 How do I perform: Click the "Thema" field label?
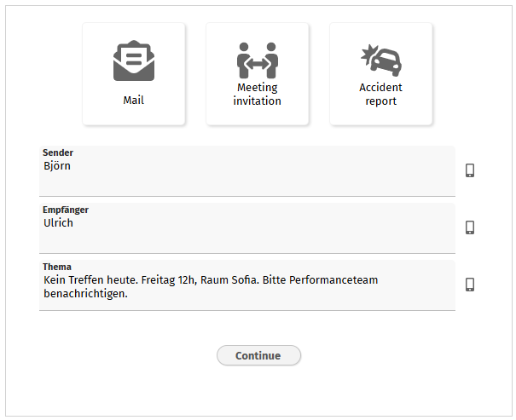point(57,267)
